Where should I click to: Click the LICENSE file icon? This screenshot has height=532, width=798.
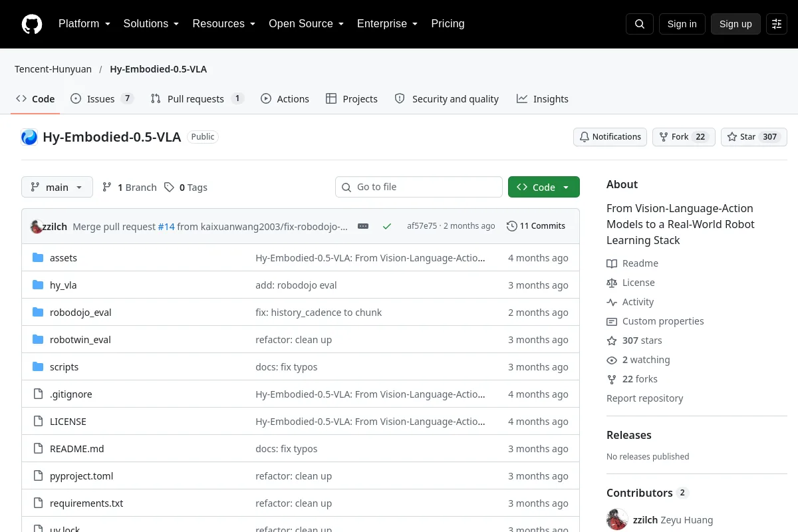(38, 422)
